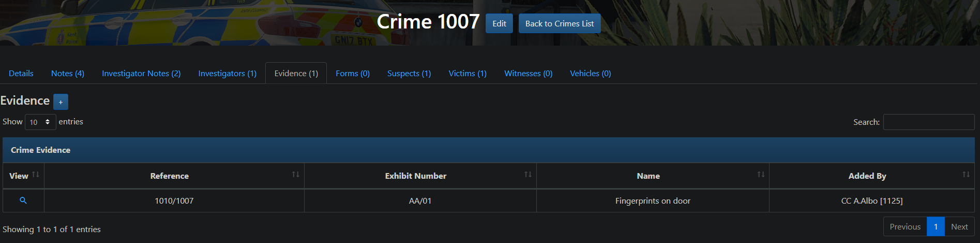The image size is (980, 243).
Task: Open the Vehicles (0) tab
Action: 590,74
